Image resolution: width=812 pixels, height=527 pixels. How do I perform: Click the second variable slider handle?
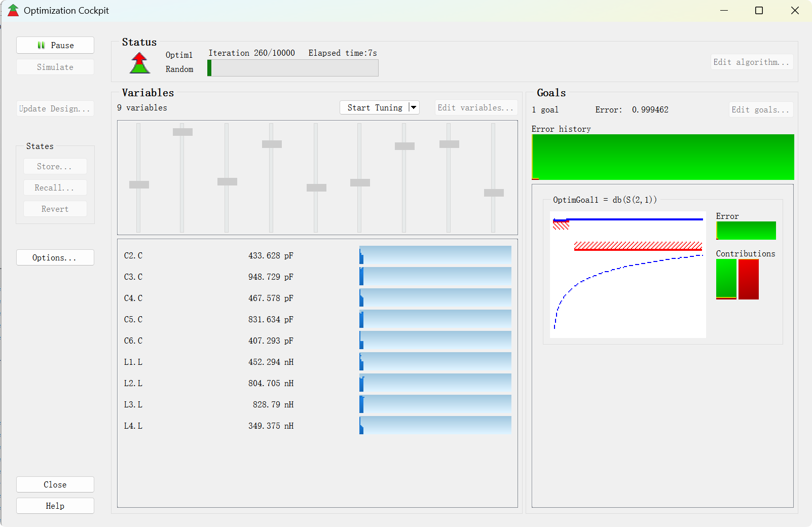(182, 132)
